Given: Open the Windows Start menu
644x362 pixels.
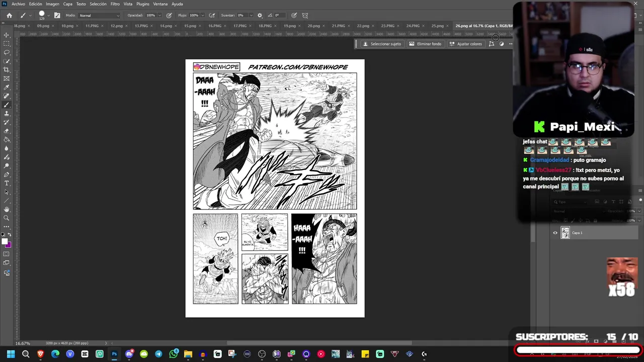Looking at the screenshot, I should [11, 354].
